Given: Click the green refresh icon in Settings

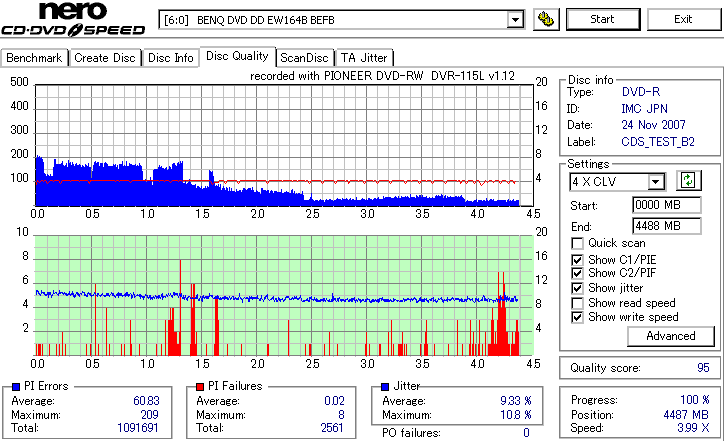Looking at the screenshot, I should [688, 181].
